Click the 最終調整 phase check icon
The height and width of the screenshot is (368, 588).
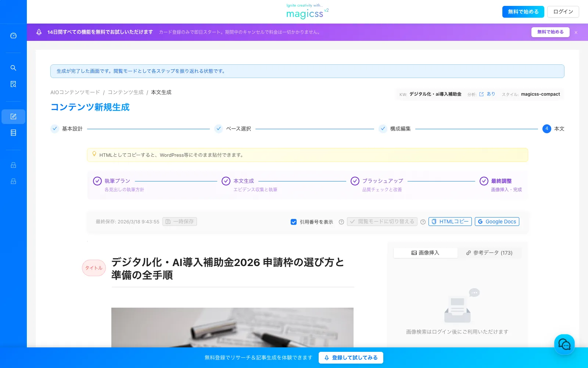[x=484, y=181]
